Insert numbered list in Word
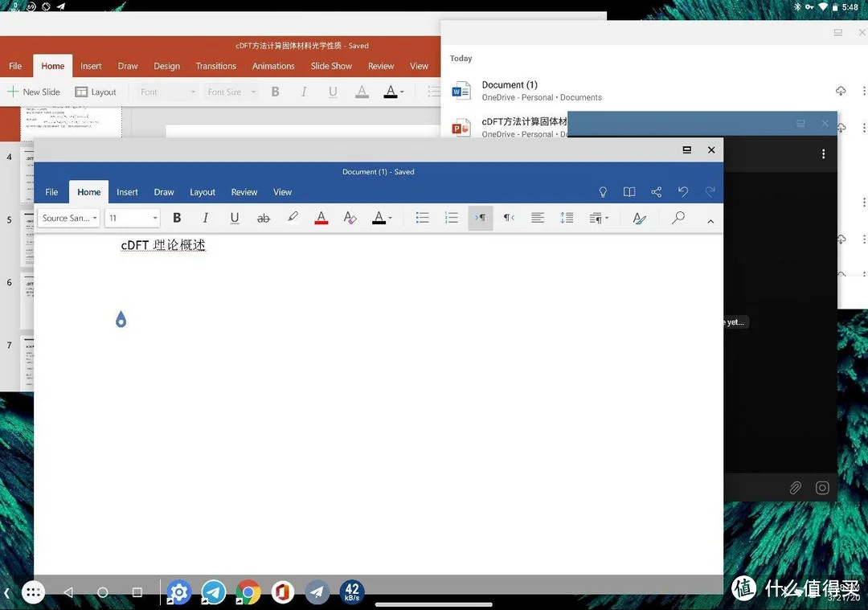 pos(451,218)
